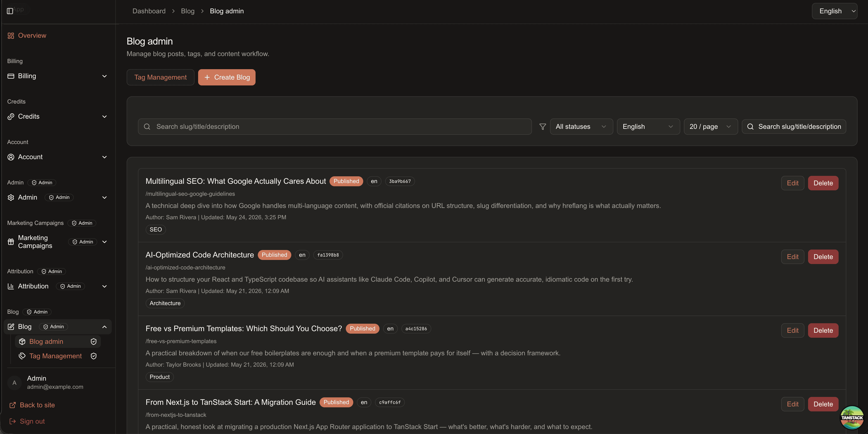Go to Dashboard in breadcrumb
The width and height of the screenshot is (868, 434).
149,11
